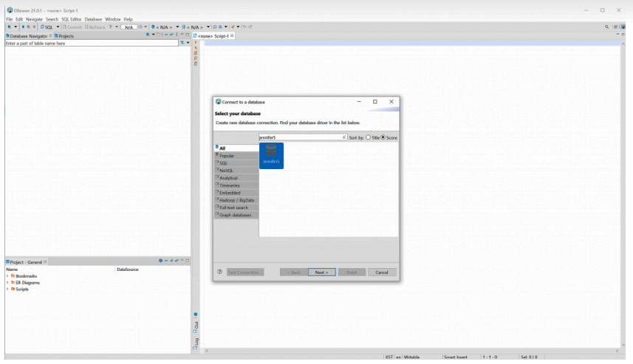This screenshot has height=364, width=633.
Task: Open the Search menu
Action: coord(52,19)
